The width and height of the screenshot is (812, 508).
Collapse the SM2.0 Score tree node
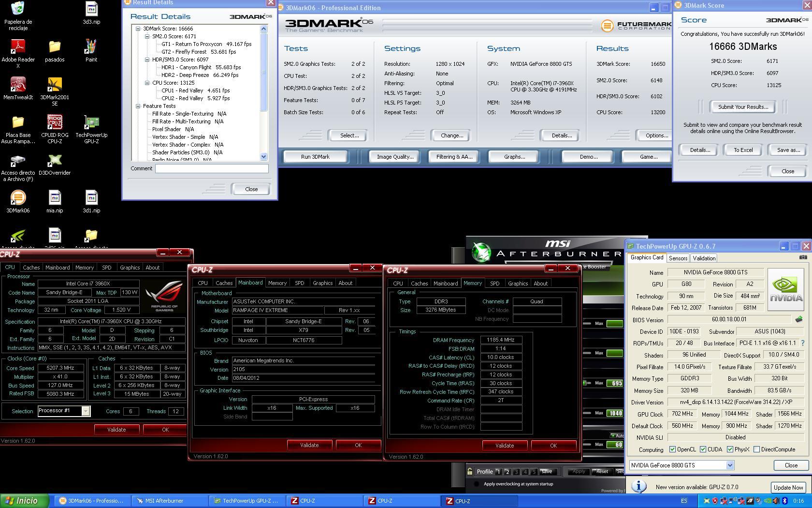point(147,36)
